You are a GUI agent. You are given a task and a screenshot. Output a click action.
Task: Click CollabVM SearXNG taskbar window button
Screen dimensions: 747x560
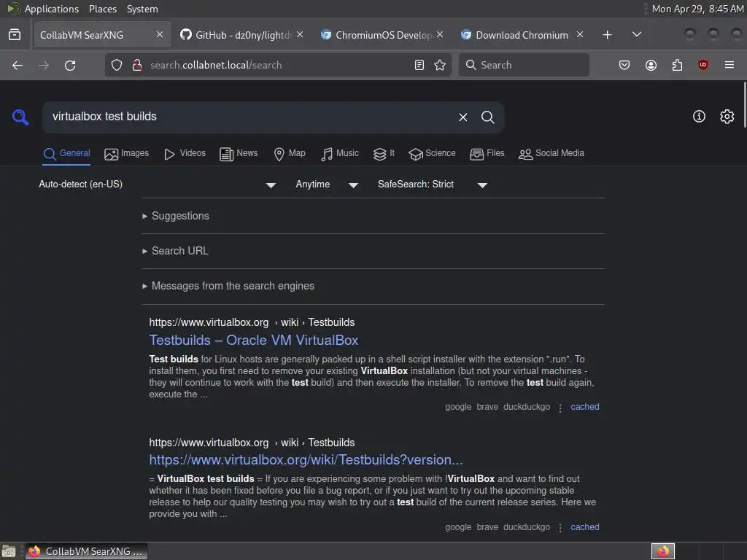[x=86, y=551]
